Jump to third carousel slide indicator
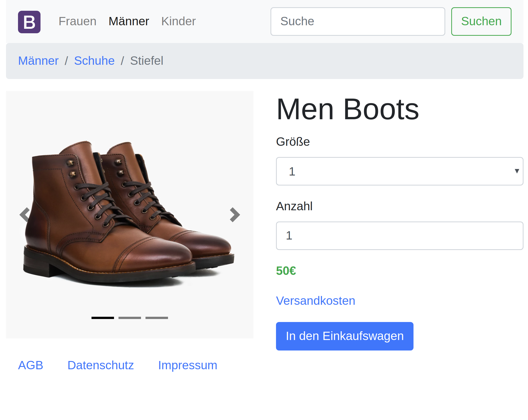This screenshot has width=528, height=420. point(156,318)
